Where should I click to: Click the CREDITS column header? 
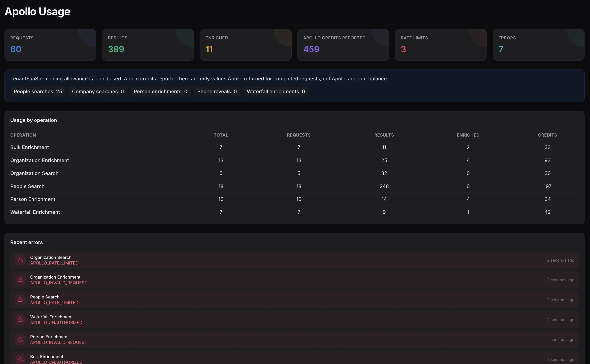(547, 135)
